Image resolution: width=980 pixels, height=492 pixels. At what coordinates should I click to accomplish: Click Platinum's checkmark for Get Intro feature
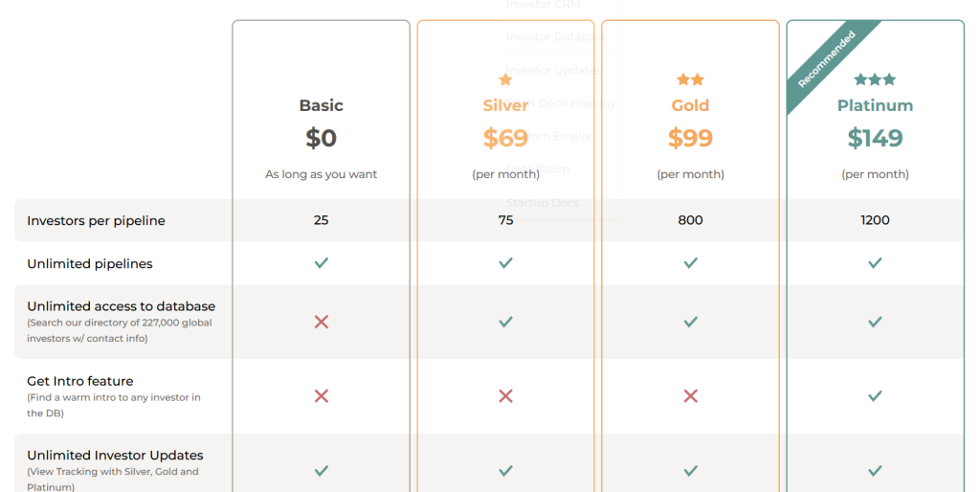875,396
